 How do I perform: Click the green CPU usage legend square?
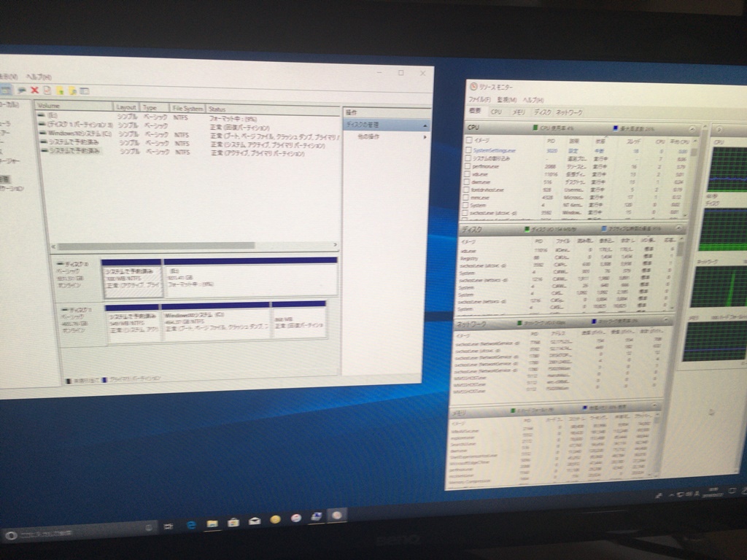pos(535,129)
